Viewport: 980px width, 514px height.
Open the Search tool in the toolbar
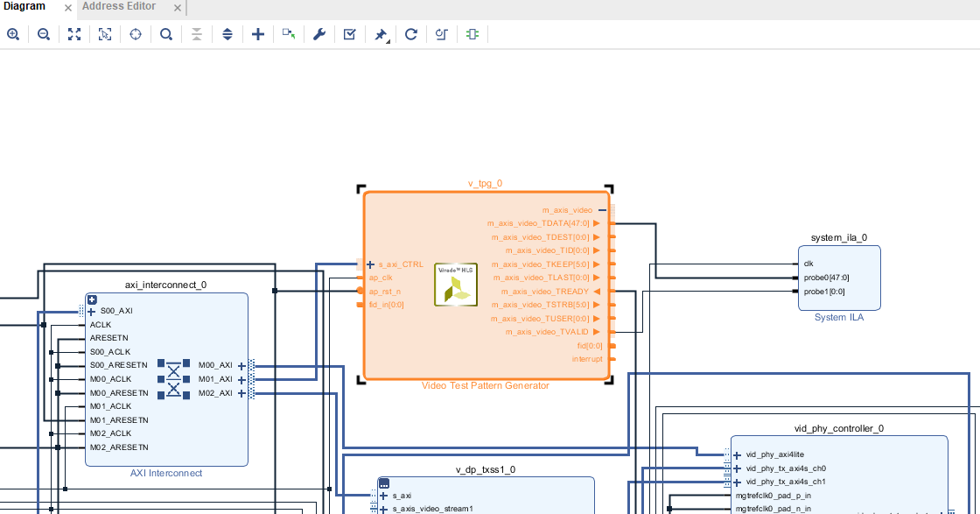tap(166, 34)
